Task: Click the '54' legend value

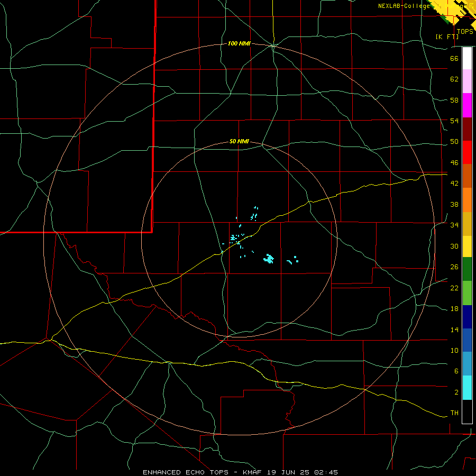Action: 454,121
